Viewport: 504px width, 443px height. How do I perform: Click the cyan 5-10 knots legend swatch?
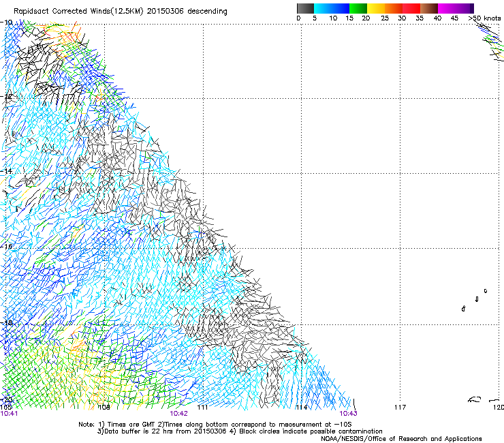coord(323,8)
